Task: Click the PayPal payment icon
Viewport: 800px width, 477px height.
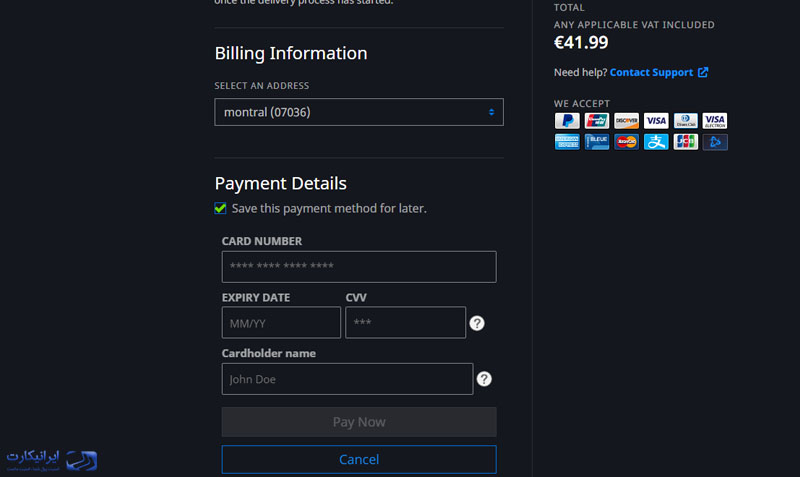Action: tap(567, 121)
